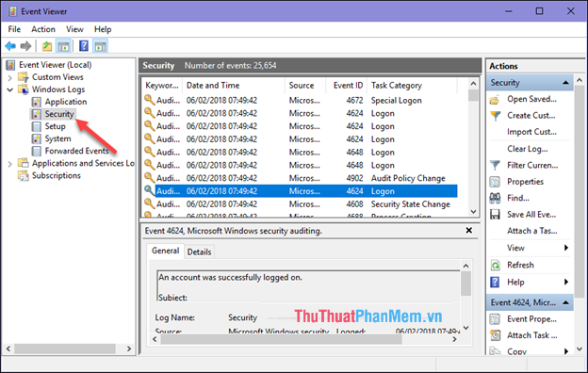The height and width of the screenshot is (373, 588).
Task: Click the Forward arrow toolbar icon
Action: point(25,46)
